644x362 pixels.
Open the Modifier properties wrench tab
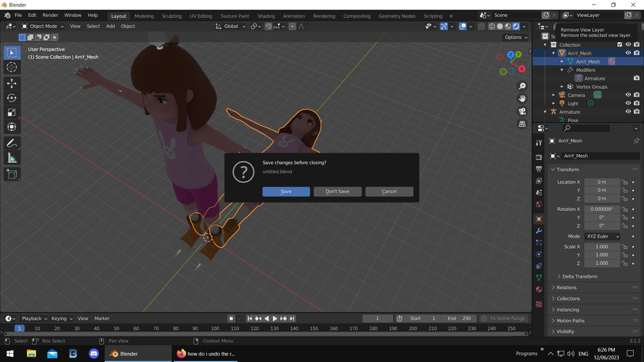539,231
